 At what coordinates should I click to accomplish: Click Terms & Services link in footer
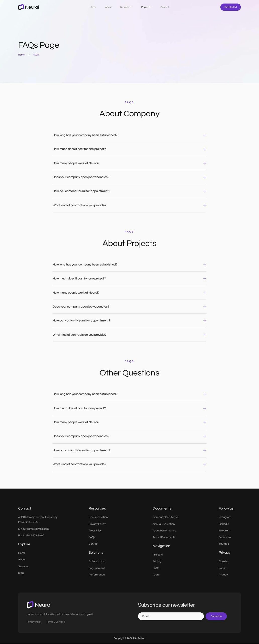[56, 622]
